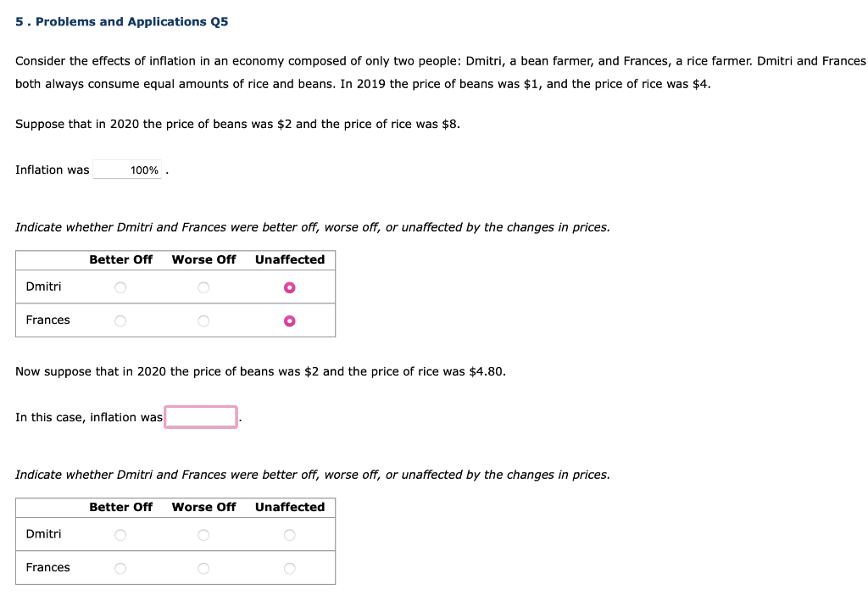Click the Frances row label in the second table
This screenshot has width=868, height=601.
[47, 567]
